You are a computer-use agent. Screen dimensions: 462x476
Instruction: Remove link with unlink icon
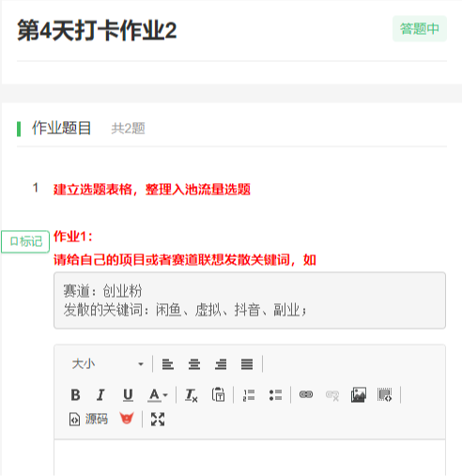(332, 395)
